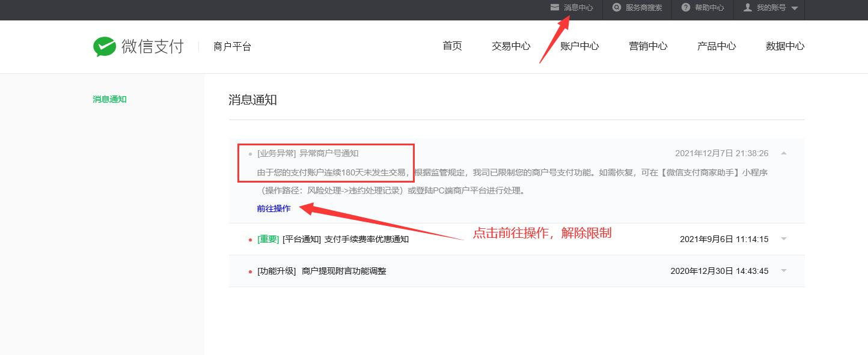Click the green WeChat Pay logo icon
868x355 pixels.
point(105,47)
